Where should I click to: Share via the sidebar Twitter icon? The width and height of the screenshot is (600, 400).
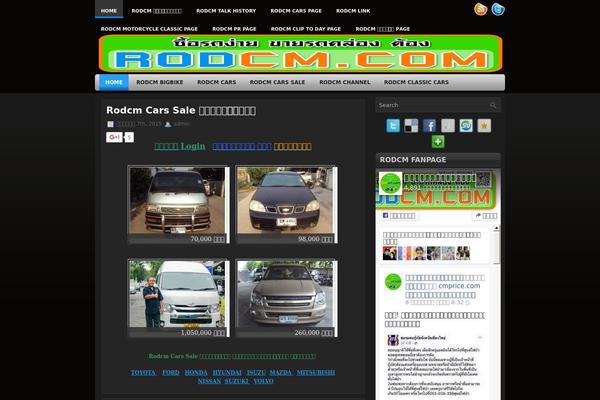point(393,126)
